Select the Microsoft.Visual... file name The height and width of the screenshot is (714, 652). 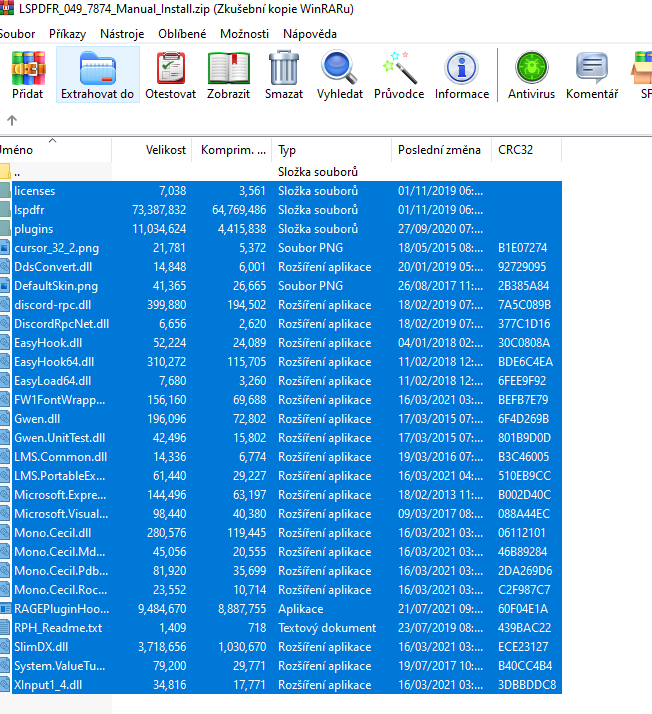coord(61,514)
